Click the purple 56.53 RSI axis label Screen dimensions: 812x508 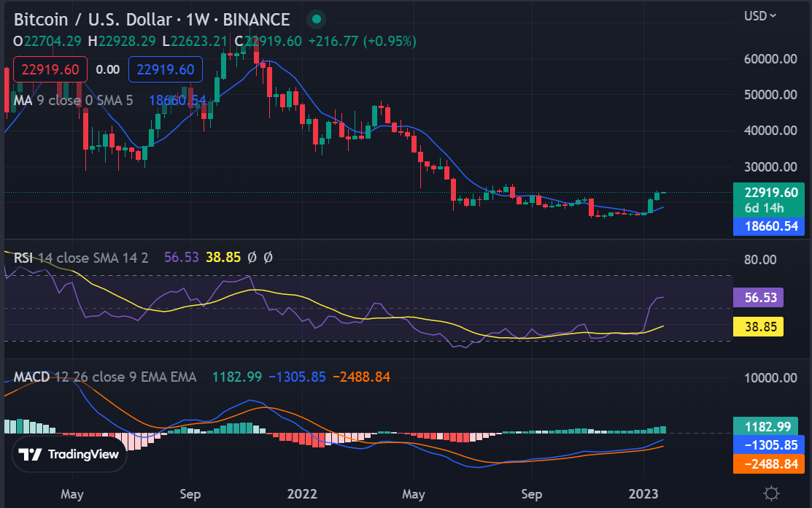click(759, 298)
